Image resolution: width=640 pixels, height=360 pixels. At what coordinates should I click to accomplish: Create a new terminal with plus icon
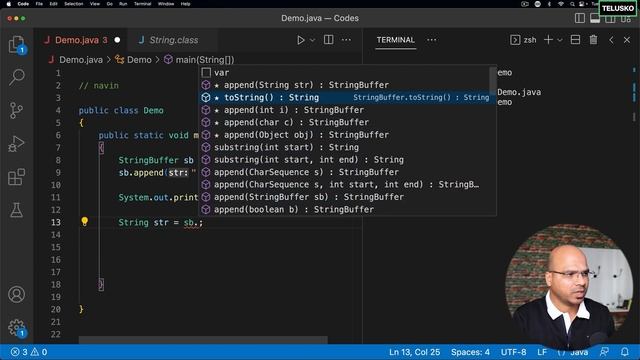[549, 40]
